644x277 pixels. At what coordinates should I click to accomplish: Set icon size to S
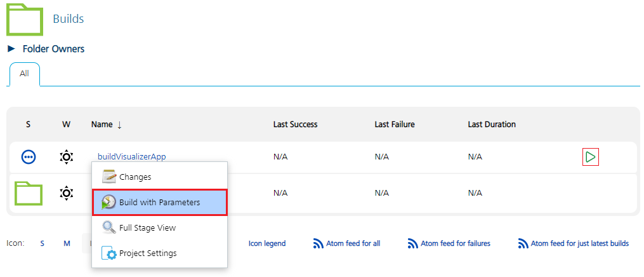[x=43, y=243]
